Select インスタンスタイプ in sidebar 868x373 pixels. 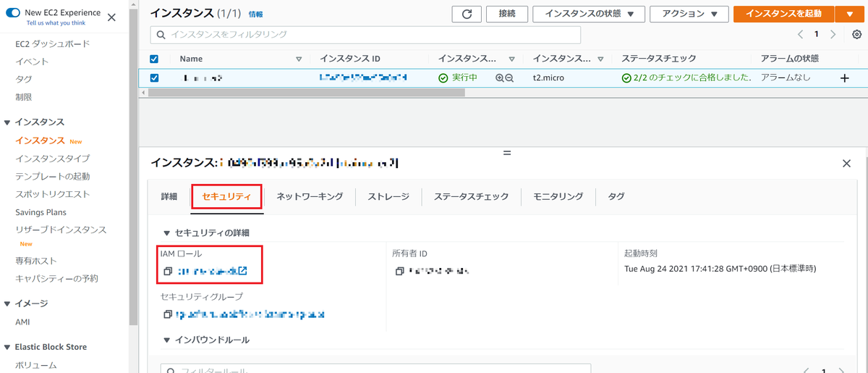pos(53,159)
